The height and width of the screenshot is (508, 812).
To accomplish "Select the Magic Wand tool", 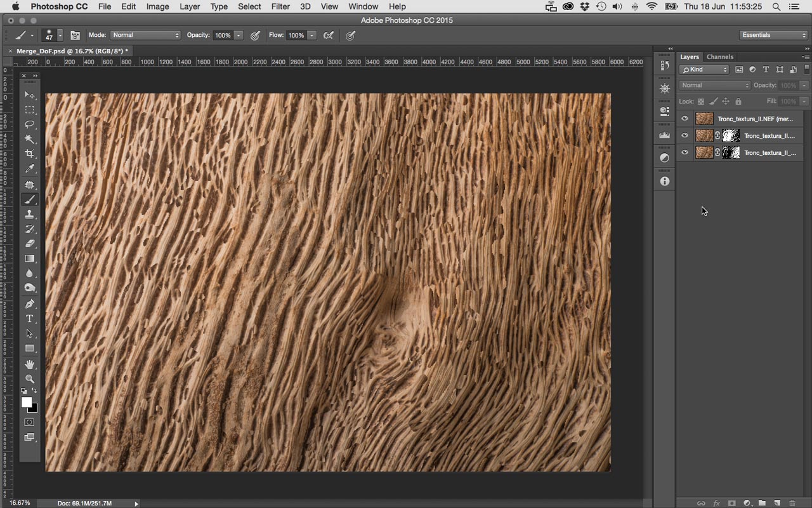I will click(29, 139).
